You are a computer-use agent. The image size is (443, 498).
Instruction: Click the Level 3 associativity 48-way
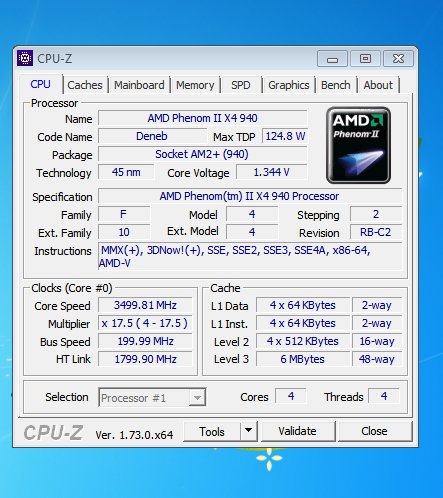(x=377, y=359)
